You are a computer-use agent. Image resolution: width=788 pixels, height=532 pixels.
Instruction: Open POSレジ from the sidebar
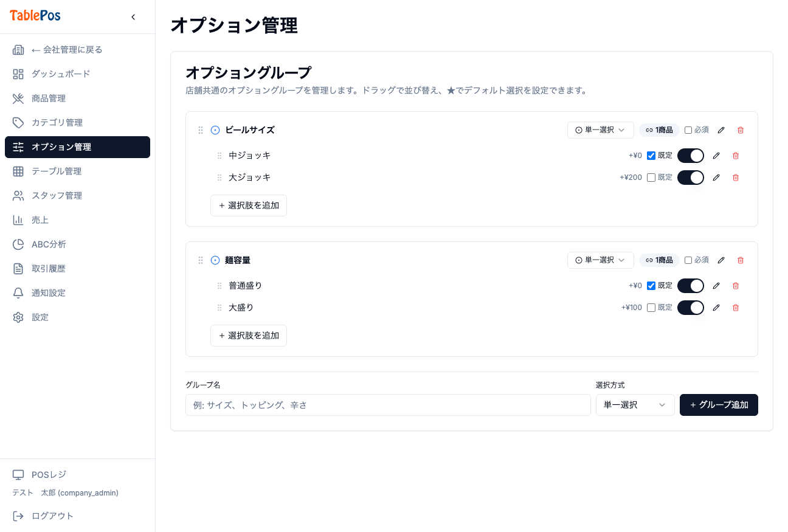tap(77, 474)
